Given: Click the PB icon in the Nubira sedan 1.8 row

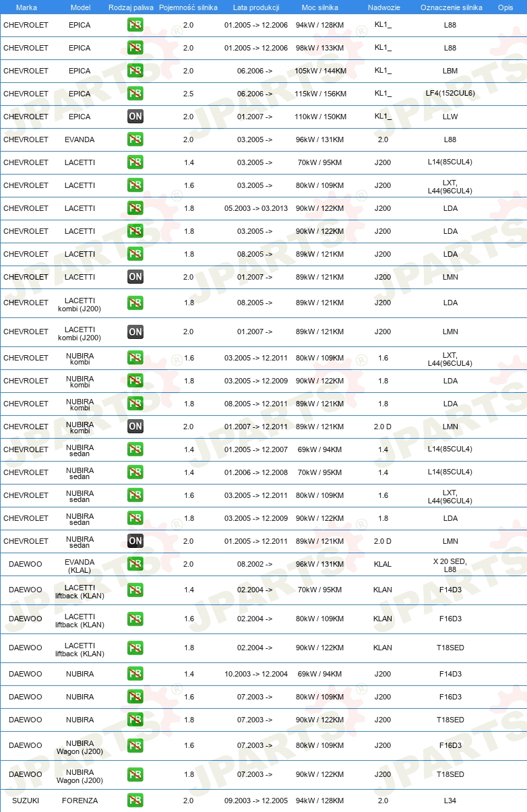Looking at the screenshot, I should click(135, 518).
